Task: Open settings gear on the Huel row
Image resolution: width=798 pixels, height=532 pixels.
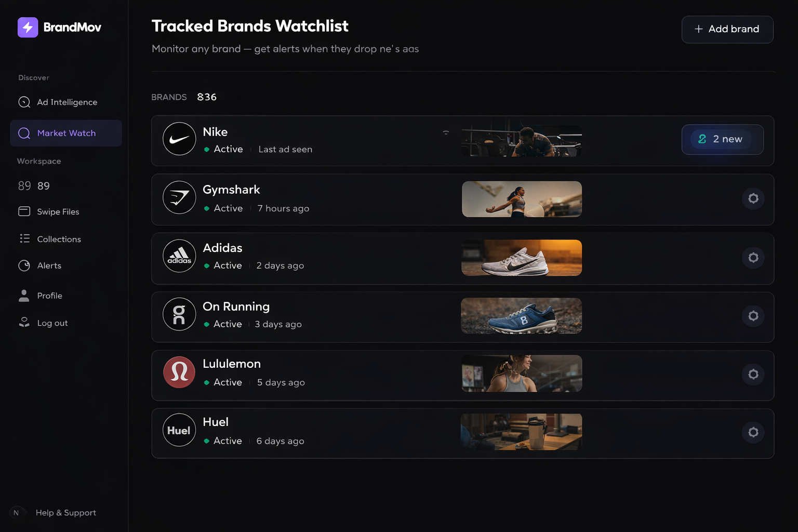Action: (x=753, y=432)
